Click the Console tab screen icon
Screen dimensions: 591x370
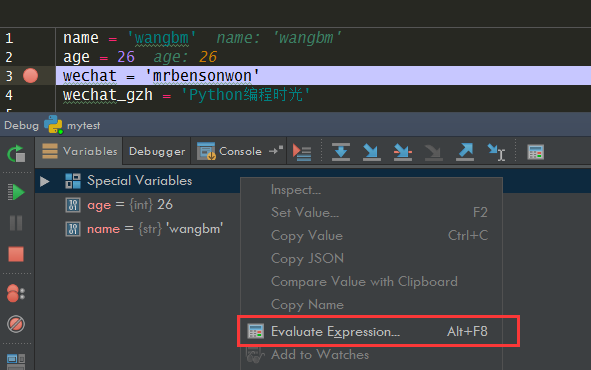point(206,151)
